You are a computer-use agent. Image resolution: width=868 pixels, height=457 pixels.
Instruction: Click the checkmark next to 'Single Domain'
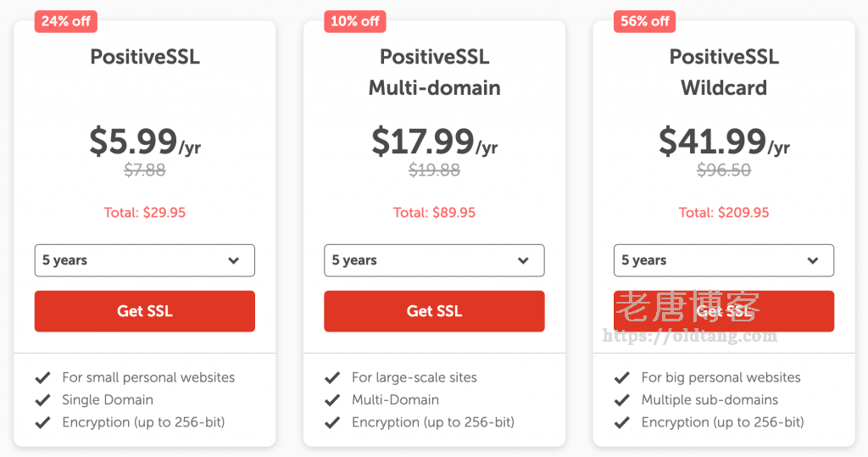pos(42,399)
